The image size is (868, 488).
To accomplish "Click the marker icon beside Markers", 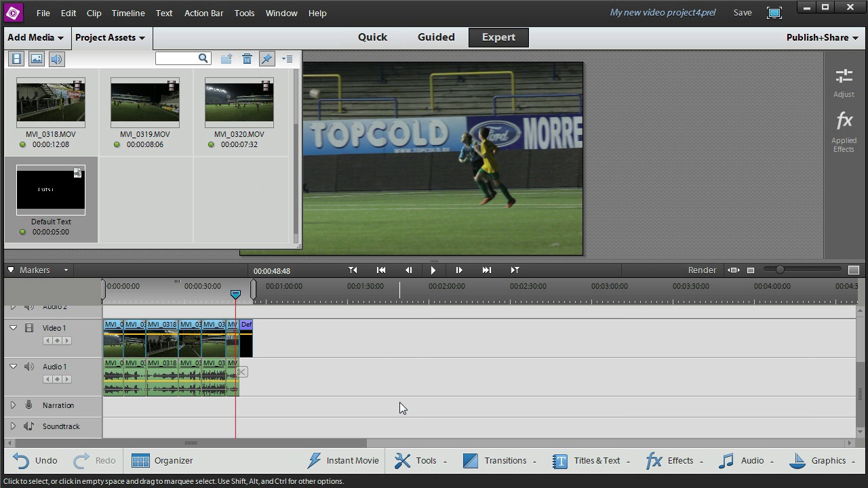I will pos(11,270).
